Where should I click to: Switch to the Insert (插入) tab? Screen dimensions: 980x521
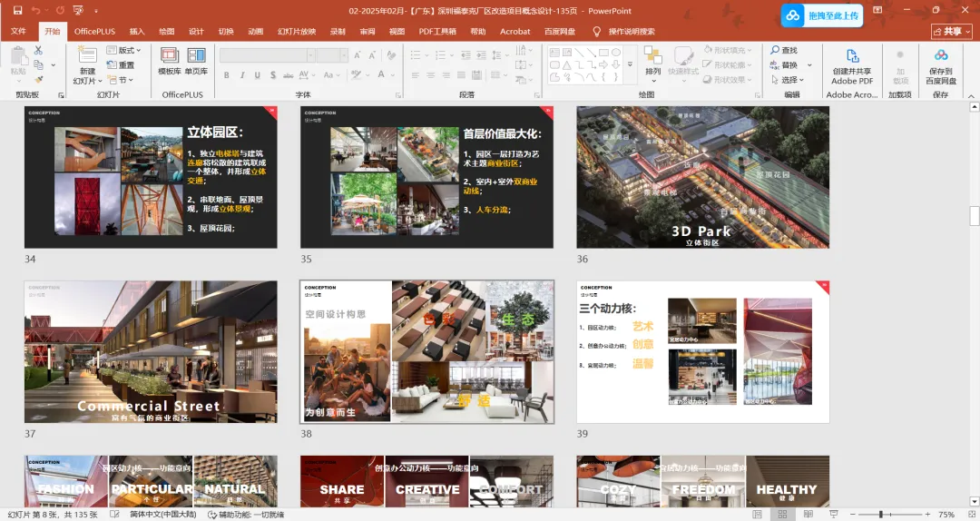(137, 31)
